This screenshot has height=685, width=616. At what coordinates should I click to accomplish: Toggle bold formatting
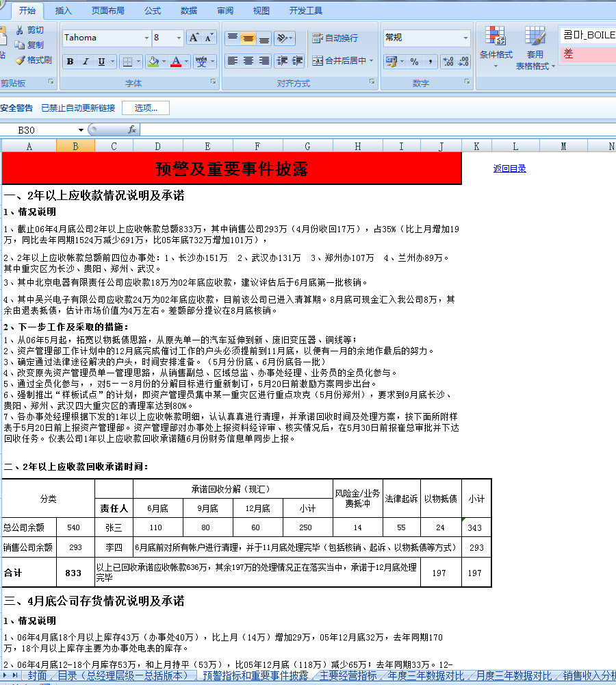pos(70,62)
